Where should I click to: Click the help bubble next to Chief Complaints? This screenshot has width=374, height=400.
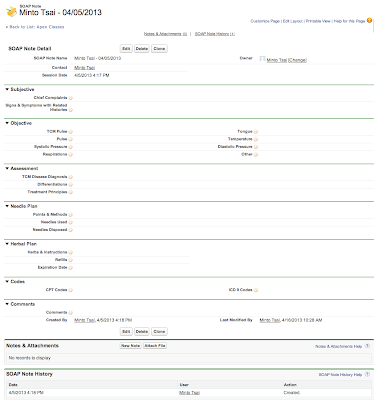71,98
